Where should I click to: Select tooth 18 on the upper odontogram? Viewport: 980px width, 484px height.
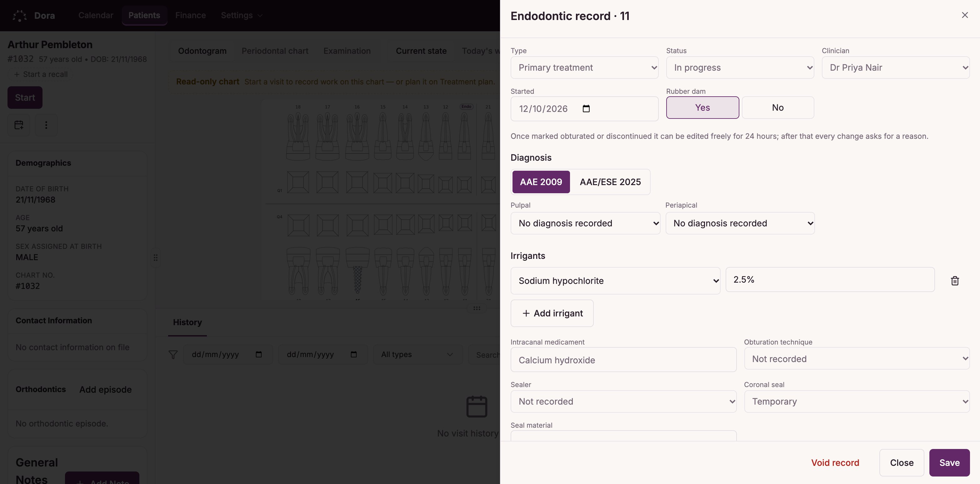298,136
